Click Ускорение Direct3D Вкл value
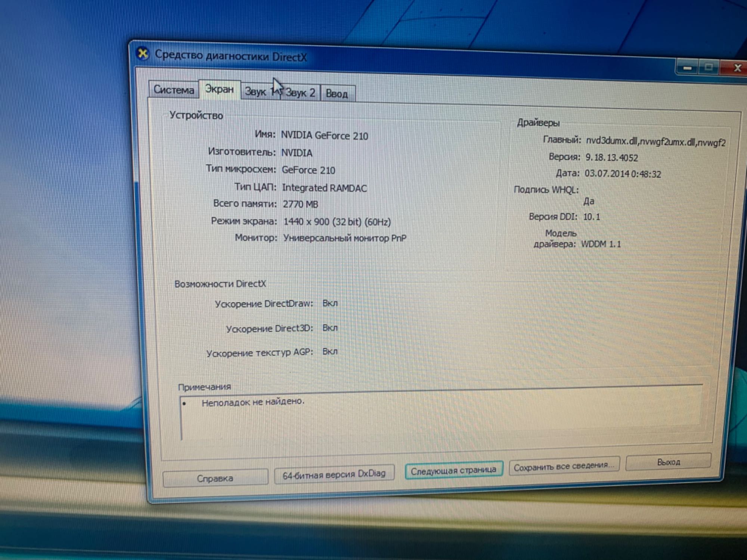Image resolution: width=747 pixels, height=560 pixels. coord(330,328)
